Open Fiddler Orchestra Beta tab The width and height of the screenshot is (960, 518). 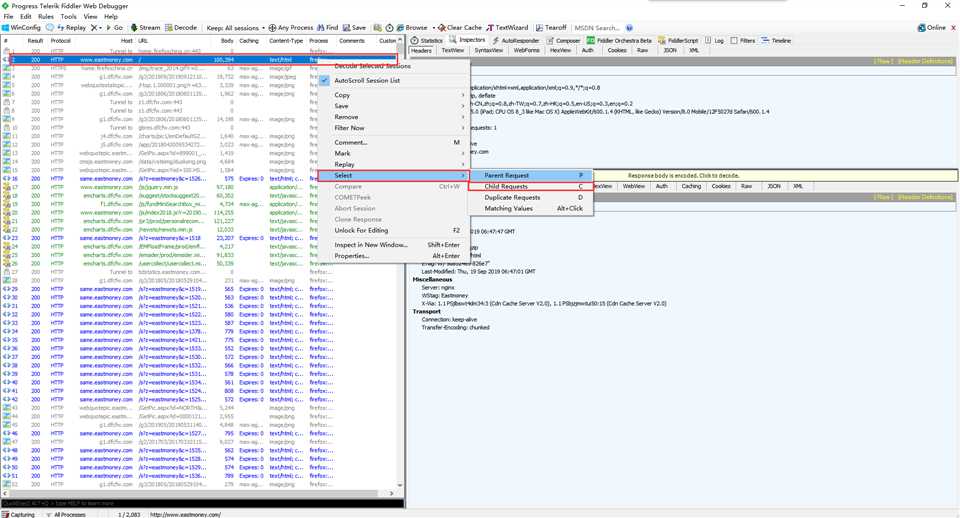tap(619, 40)
